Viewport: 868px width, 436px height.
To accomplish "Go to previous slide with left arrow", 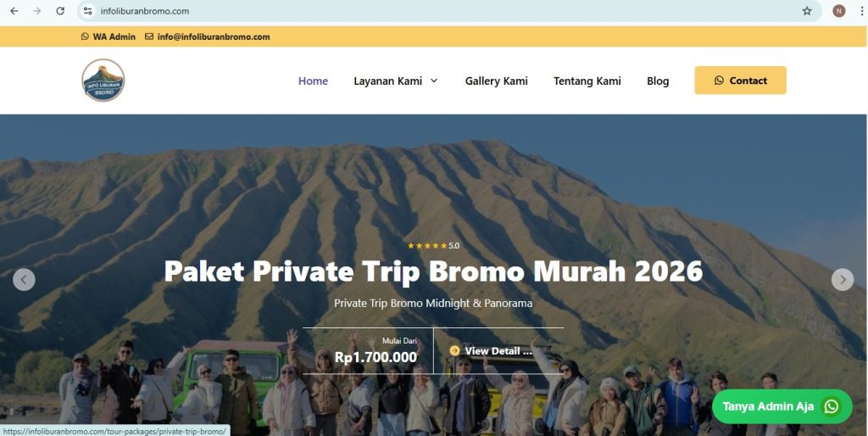I will pyautogui.click(x=24, y=280).
